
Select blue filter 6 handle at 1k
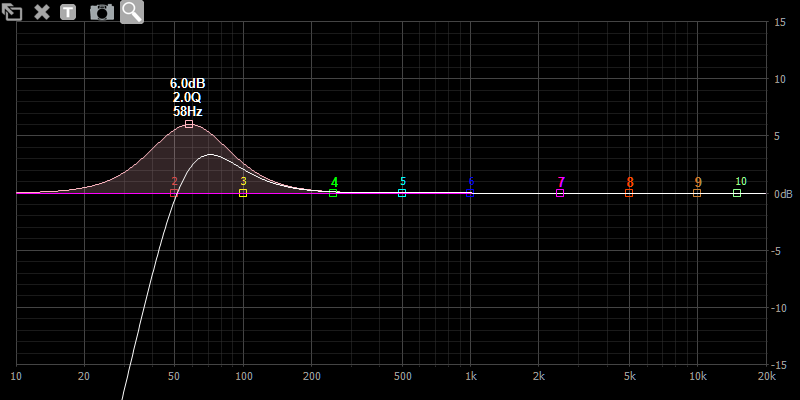[x=470, y=193]
